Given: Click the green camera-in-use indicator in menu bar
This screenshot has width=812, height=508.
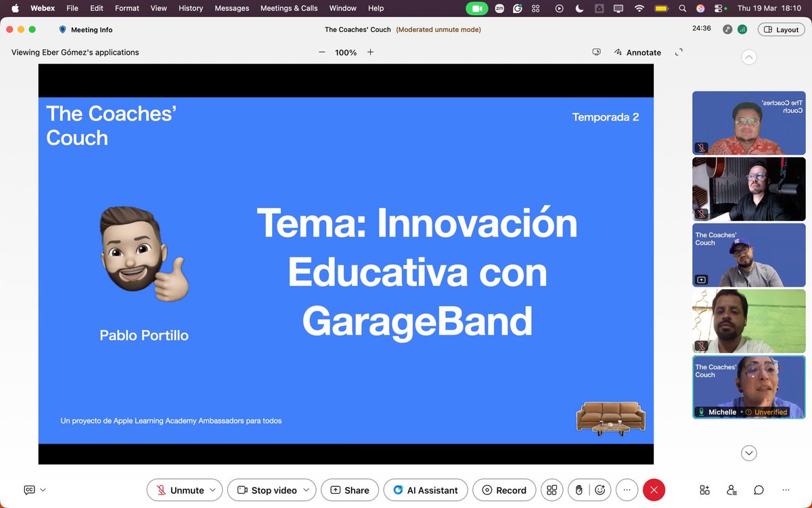Looking at the screenshot, I should tap(477, 8).
